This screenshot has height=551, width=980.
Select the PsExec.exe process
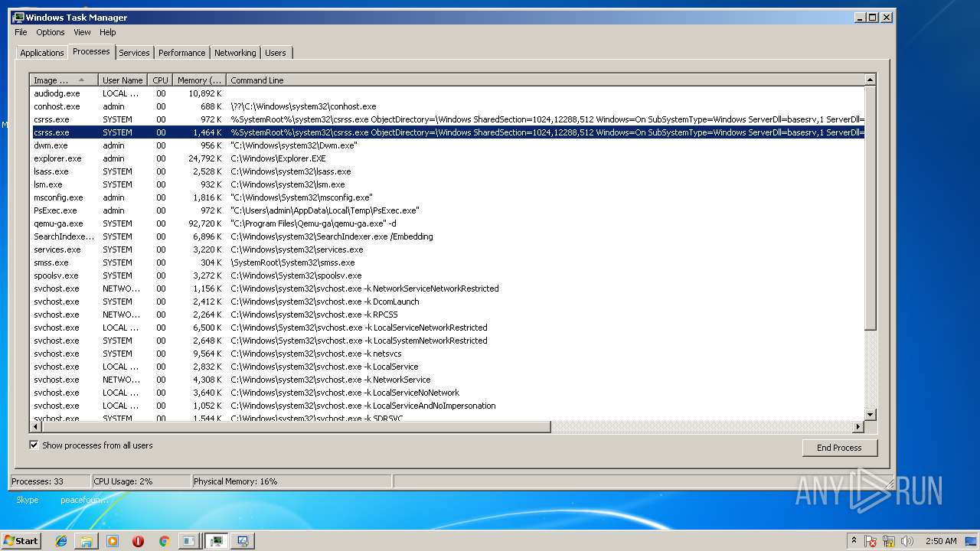coord(447,210)
